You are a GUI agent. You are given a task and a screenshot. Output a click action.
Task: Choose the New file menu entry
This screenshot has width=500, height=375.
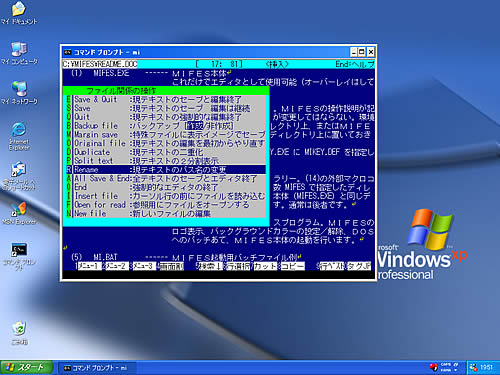click(166, 213)
